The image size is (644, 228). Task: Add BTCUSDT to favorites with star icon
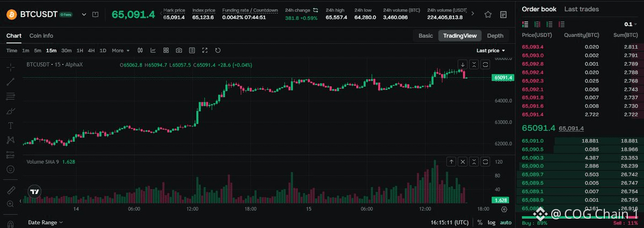[488, 15]
